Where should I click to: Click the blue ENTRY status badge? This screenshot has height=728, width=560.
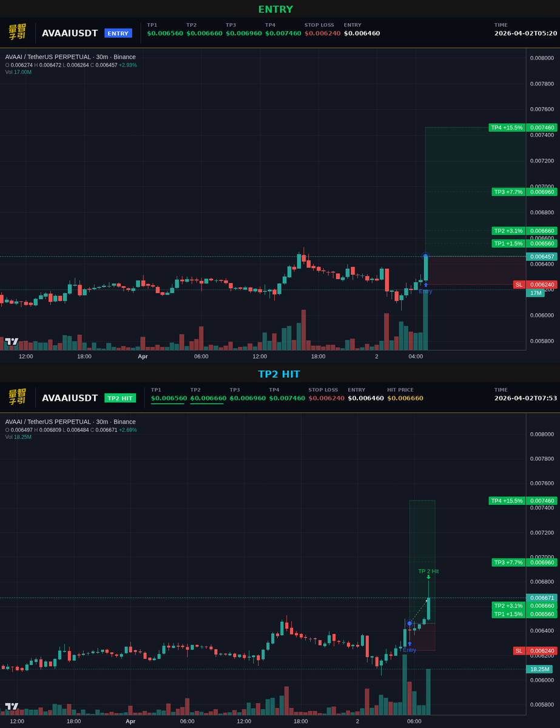click(x=118, y=33)
